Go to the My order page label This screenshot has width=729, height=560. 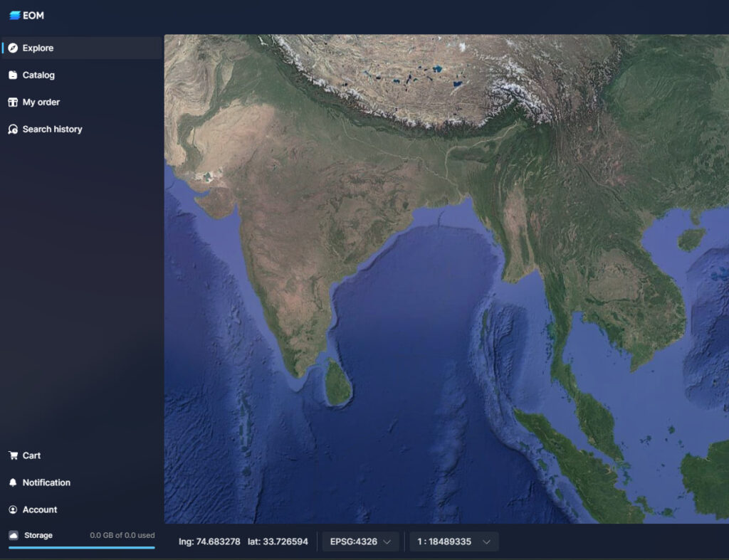point(41,102)
